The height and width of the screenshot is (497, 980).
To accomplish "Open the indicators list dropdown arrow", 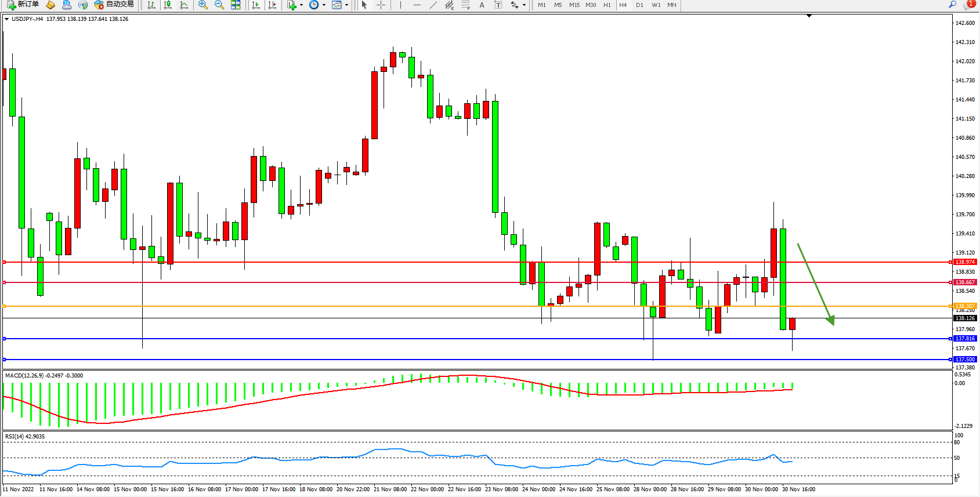I will pyautogui.click(x=301, y=5).
